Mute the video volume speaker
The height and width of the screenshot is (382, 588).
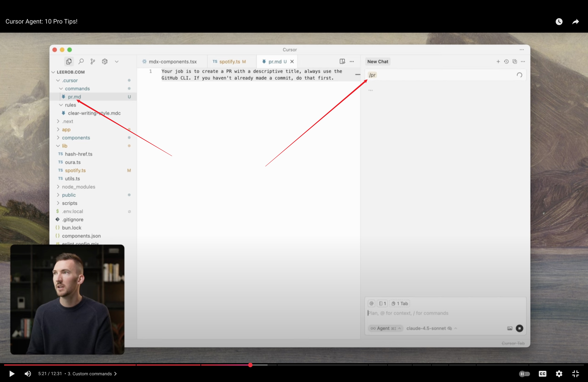coord(28,374)
